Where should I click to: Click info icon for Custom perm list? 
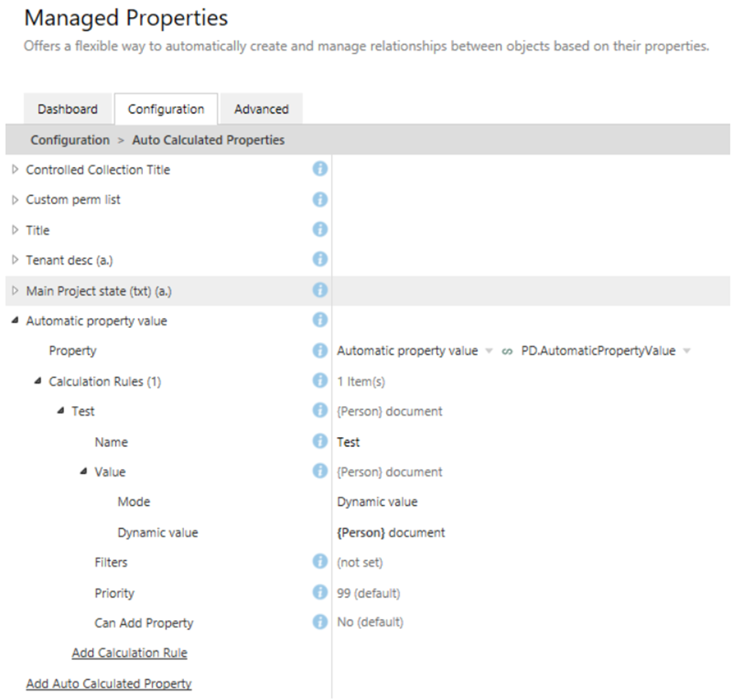[320, 200]
